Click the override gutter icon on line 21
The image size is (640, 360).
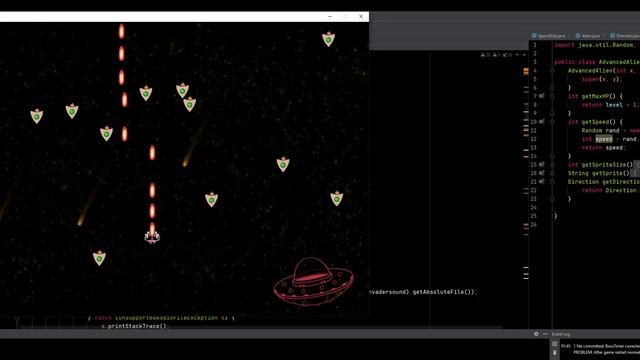tap(542, 182)
